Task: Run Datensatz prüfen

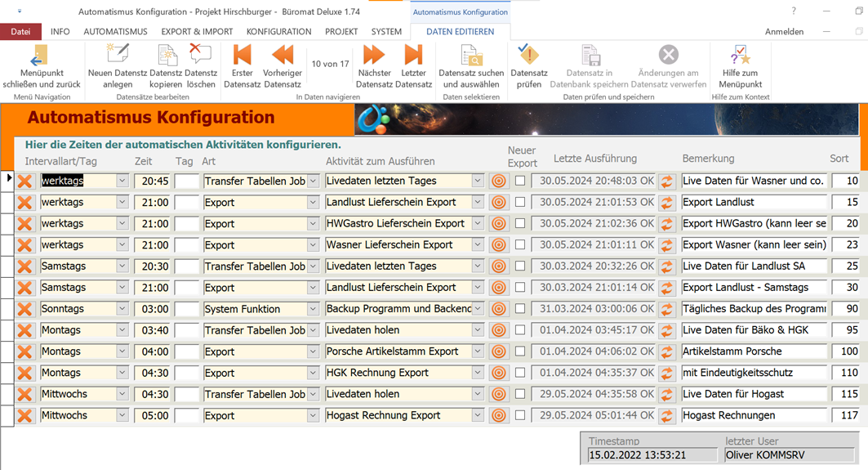Action: click(x=528, y=56)
